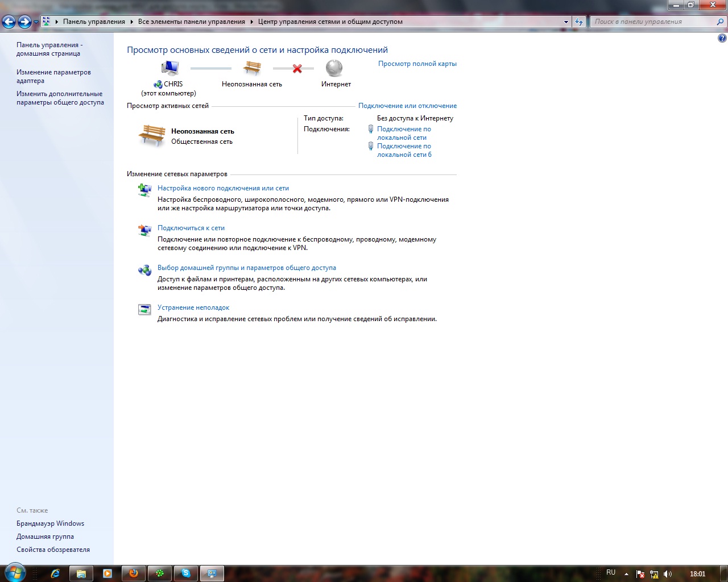The height and width of the screenshot is (582, 728).
Task: Click adapter icon beside 'Подключение по локальной сети'
Action: (x=371, y=129)
